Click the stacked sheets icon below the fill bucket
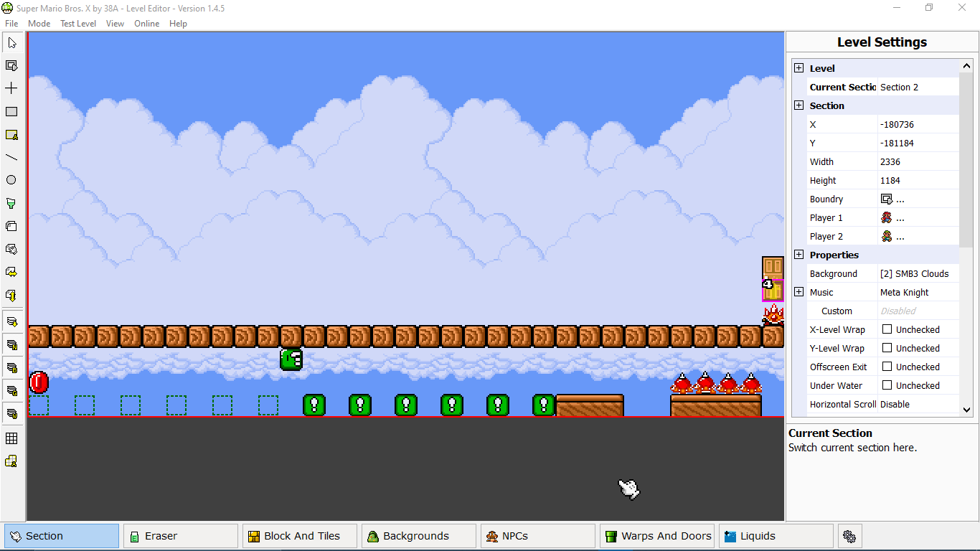Viewport: 980px width, 551px height. [11, 227]
